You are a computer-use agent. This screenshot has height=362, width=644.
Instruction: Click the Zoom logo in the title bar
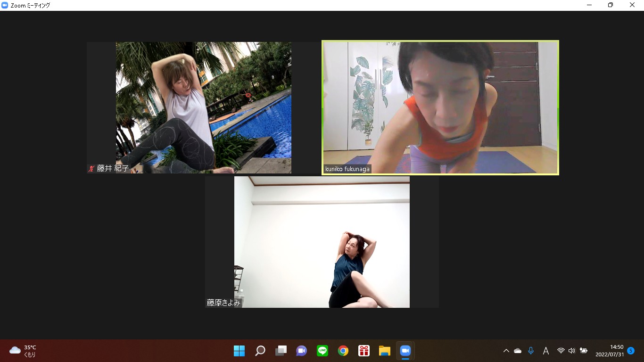click(x=5, y=5)
